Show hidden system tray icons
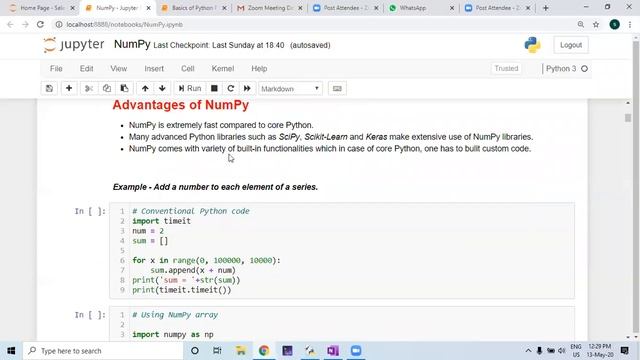Image resolution: width=640 pixels, height=360 pixels. [528, 351]
